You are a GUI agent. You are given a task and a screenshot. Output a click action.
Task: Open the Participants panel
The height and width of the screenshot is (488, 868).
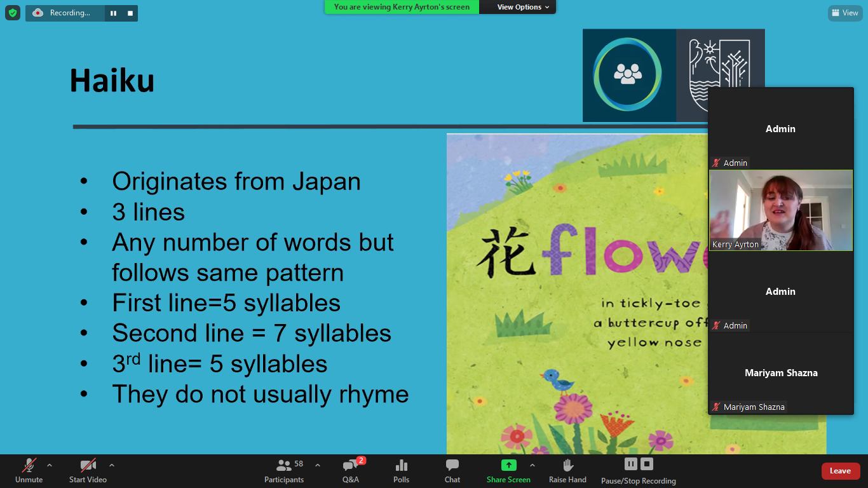[284, 471]
